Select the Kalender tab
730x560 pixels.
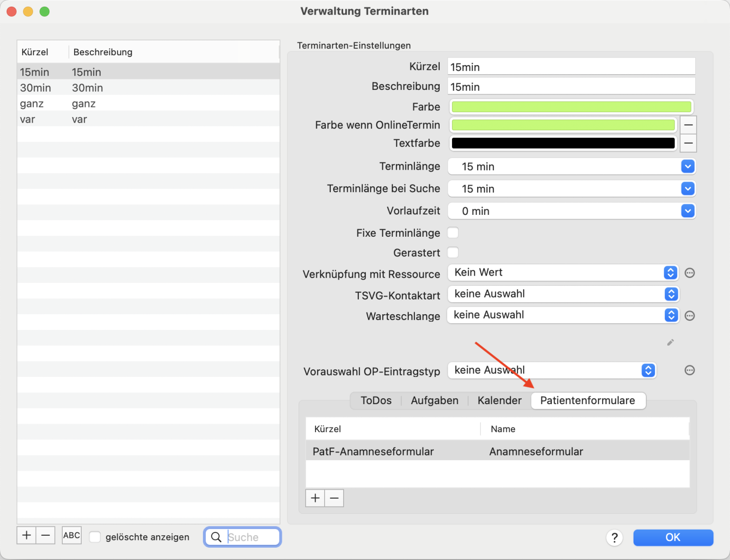pos(499,401)
